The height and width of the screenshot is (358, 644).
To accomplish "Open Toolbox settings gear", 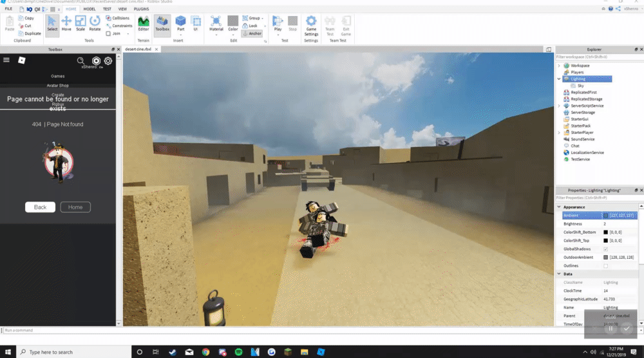I will [x=108, y=61].
